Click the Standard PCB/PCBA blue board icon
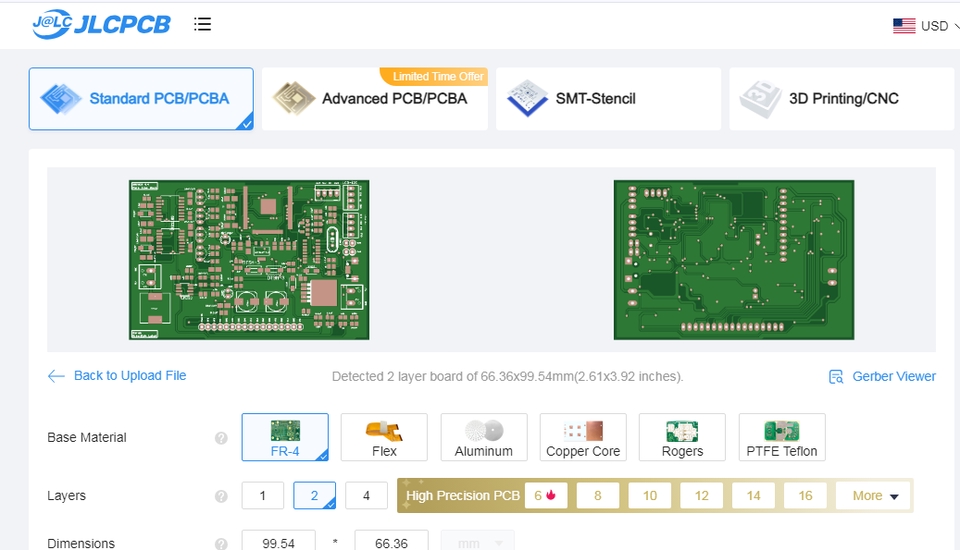960x550 pixels. [x=61, y=99]
